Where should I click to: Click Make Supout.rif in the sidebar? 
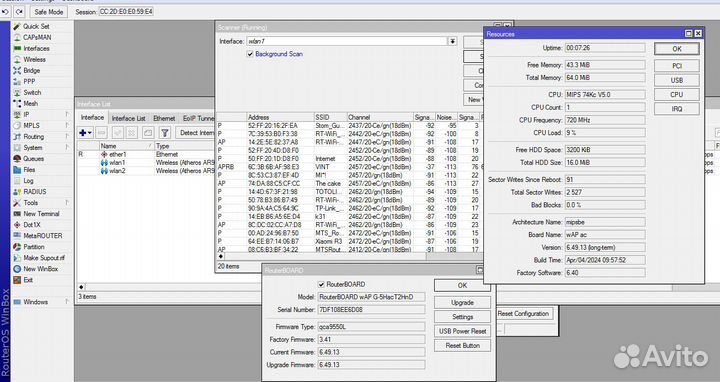44,258
